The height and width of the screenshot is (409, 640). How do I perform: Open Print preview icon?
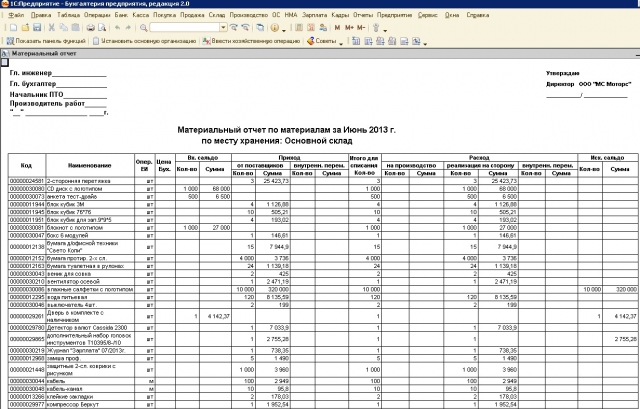tap(102, 28)
